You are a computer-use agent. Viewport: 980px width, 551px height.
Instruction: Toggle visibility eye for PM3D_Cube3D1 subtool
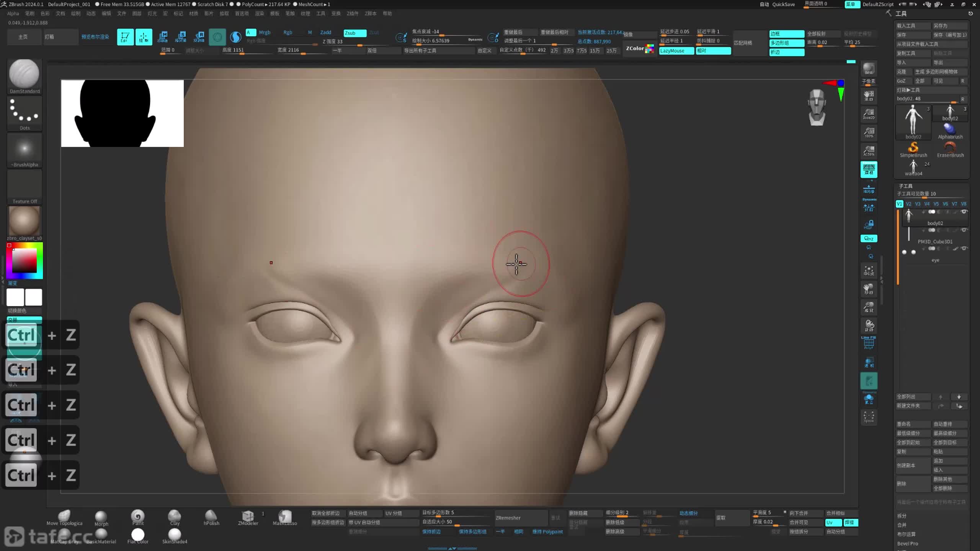[964, 230]
